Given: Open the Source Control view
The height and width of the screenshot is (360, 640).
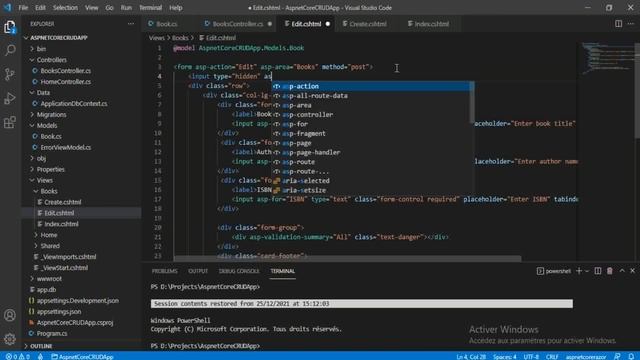Looking at the screenshot, I should (x=10, y=74).
